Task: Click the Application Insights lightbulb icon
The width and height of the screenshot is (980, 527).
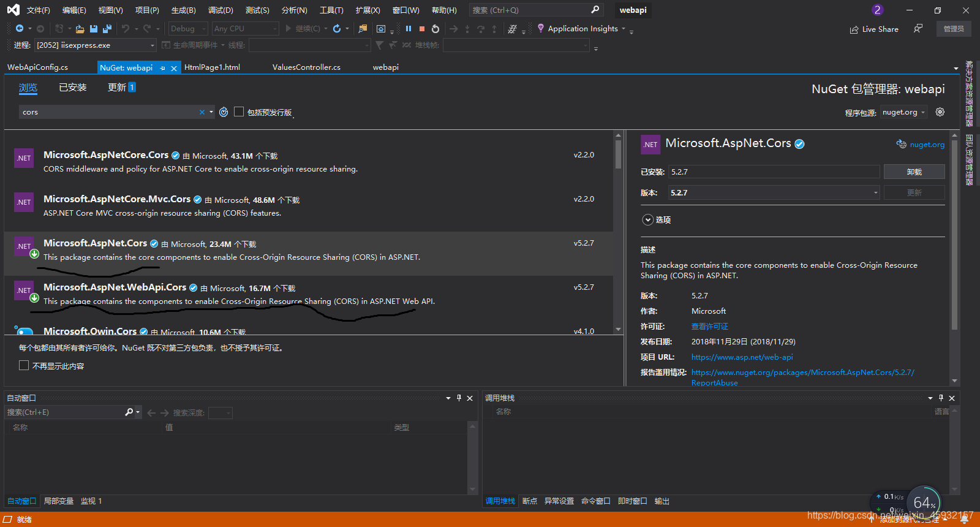Action: point(541,28)
